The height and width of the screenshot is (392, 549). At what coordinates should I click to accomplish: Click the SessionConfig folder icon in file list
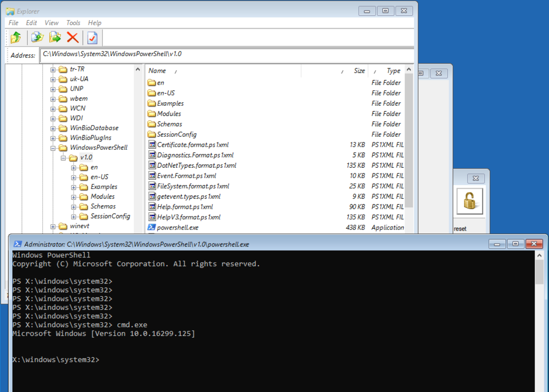152,134
